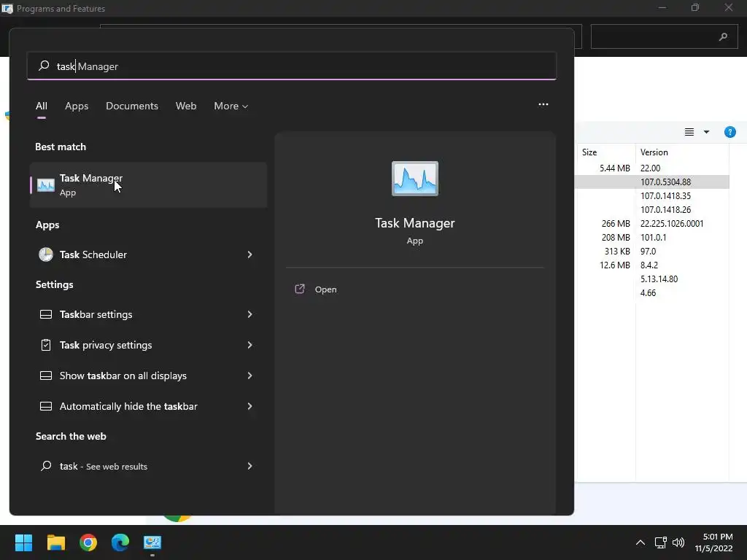The width and height of the screenshot is (747, 560).
Task: Click the network icon in system tray
Action: click(x=660, y=542)
